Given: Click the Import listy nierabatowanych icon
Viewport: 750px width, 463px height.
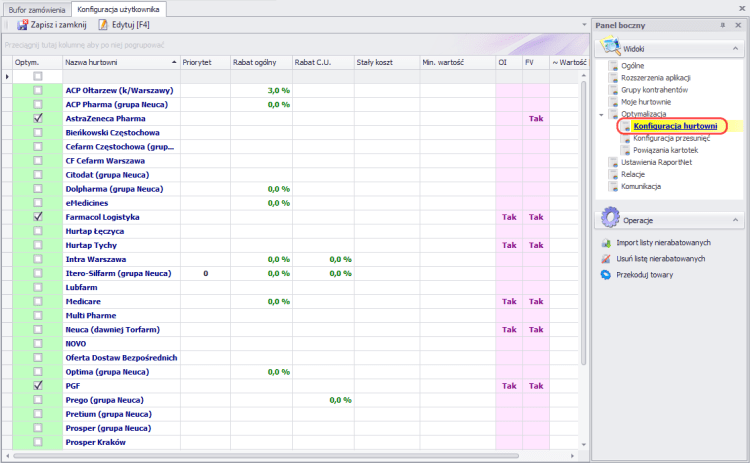Looking at the screenshot, I should click(606, 243).
